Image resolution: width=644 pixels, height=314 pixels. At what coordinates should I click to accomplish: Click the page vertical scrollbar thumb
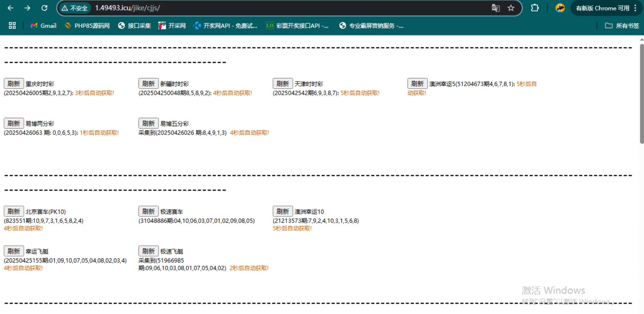tap(641, 94)
